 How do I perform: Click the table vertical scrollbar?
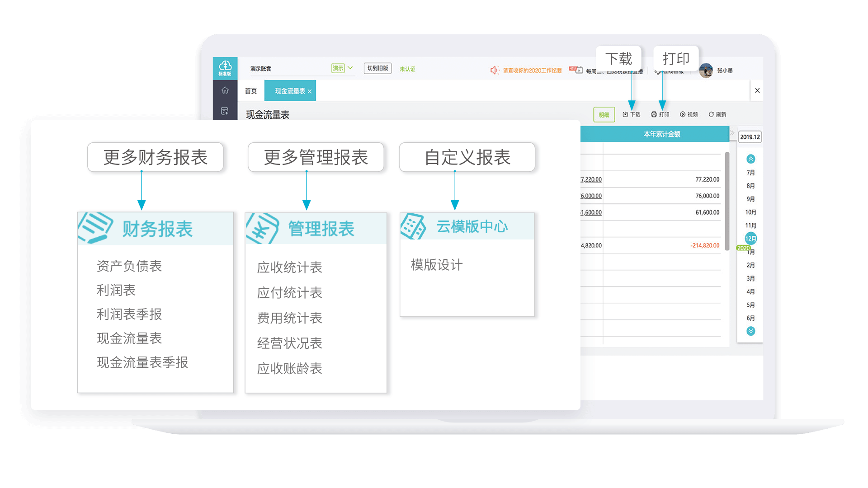point(727,201)
